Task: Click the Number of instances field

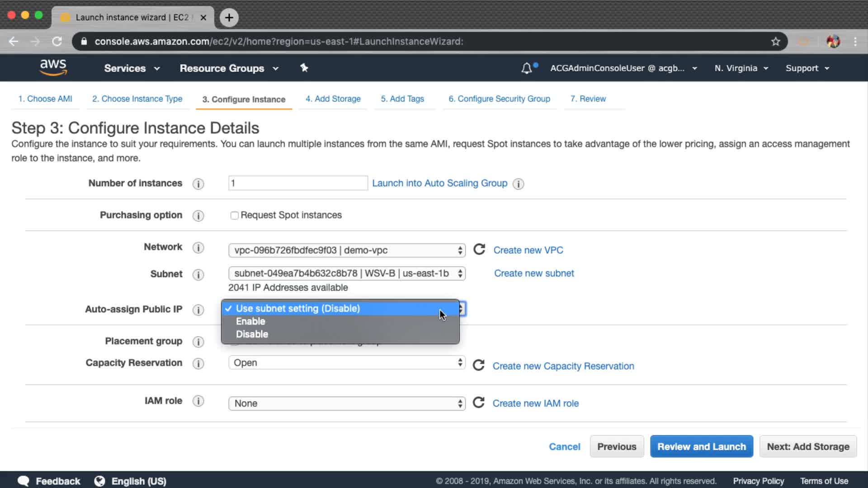Action: [297, 183]
